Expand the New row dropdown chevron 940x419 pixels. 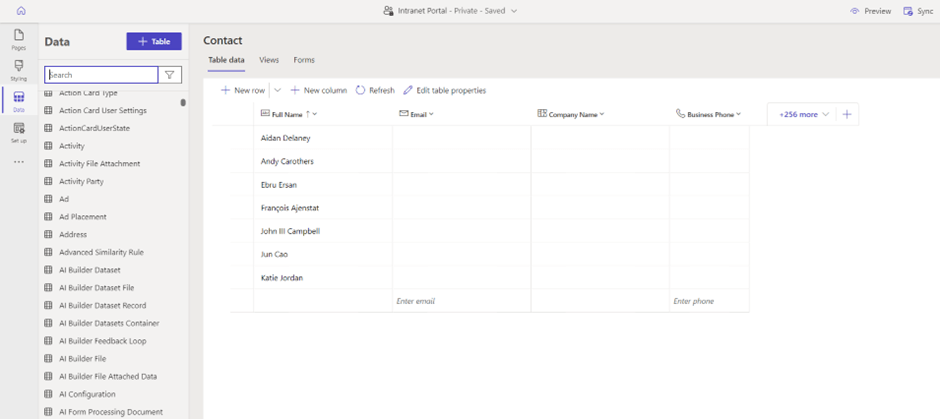278,90
